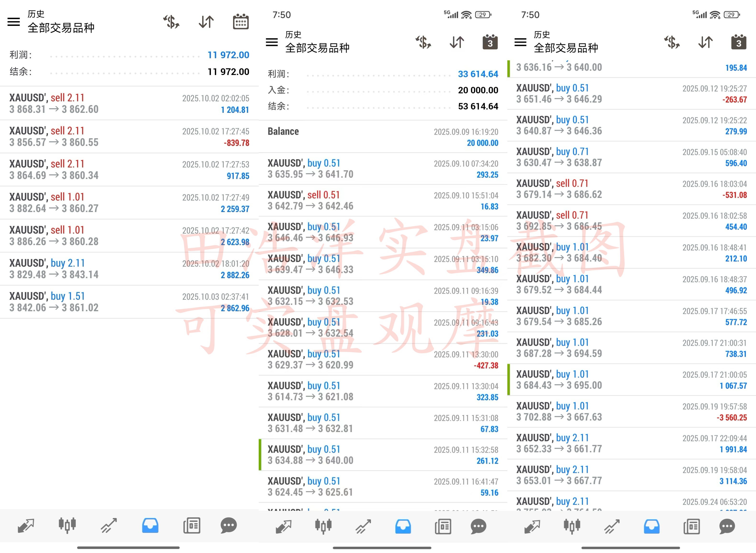Screen dimensions: 756x553
Task: Tap the 全部交易品种 title in the leftmost screen
Action: pos(61,28)
